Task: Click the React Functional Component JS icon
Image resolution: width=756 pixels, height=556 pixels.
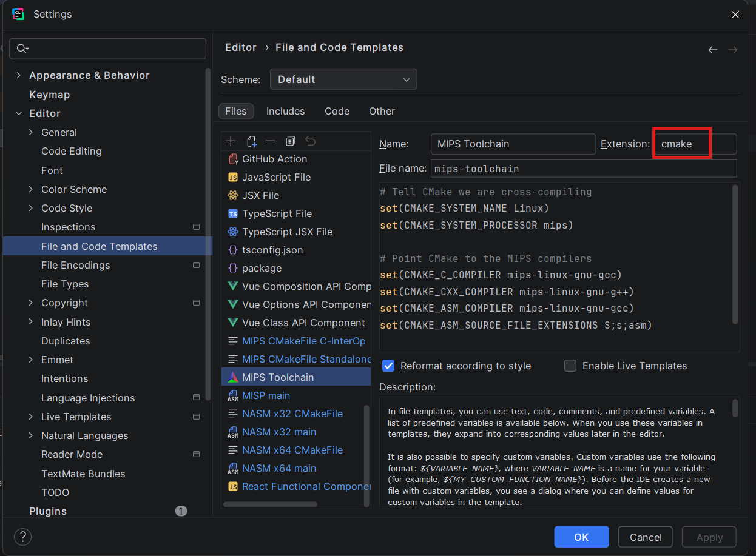Action: [x=233, y=486]
